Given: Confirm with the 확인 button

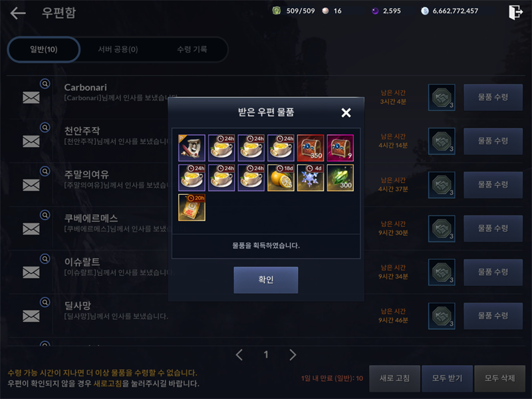Looking at the screenshot, I should click(265, 280).
